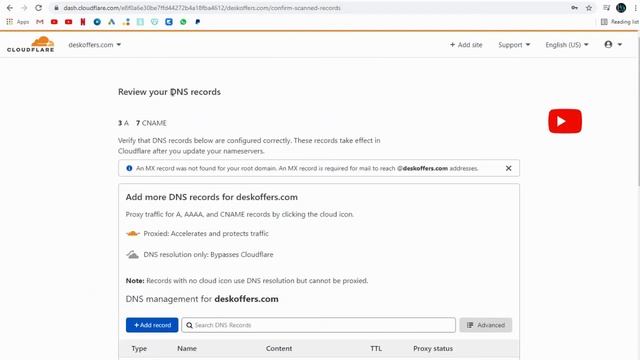
Task: Click the Cloudflare logo
Action: coord(31,44)
